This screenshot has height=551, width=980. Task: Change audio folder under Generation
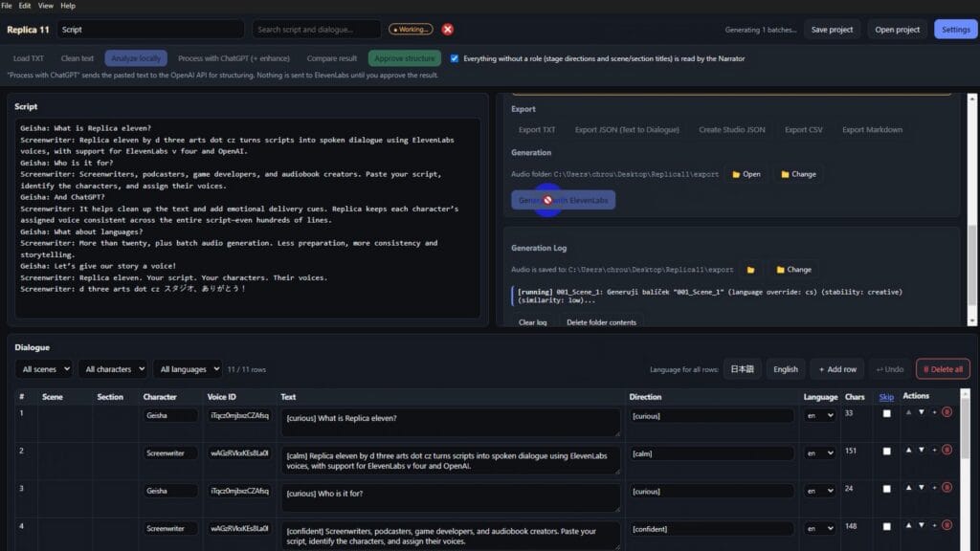799,174
